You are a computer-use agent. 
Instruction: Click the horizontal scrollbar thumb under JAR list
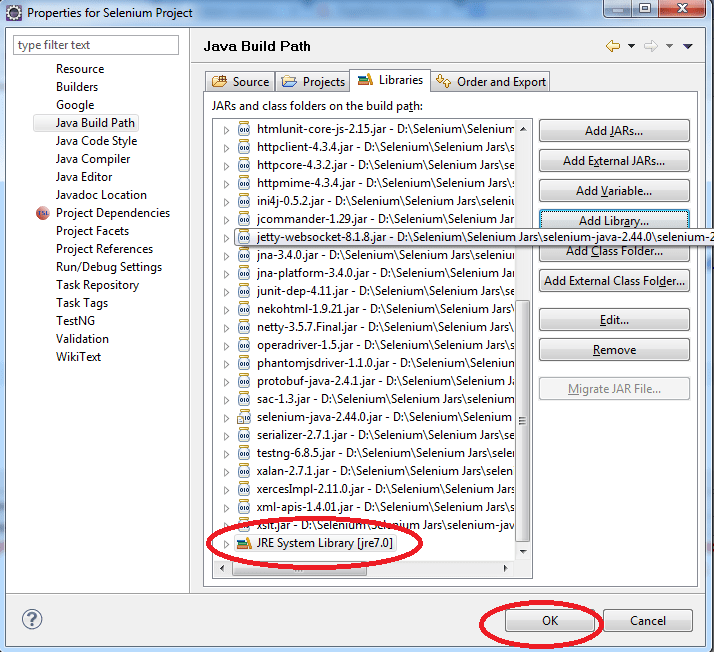[299, 568]
